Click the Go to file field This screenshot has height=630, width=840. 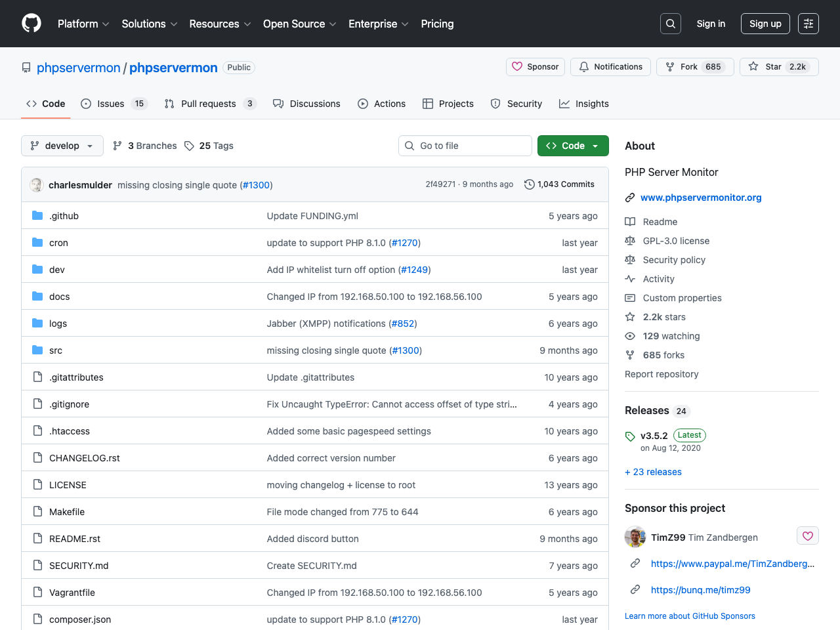tap(465, 145)
